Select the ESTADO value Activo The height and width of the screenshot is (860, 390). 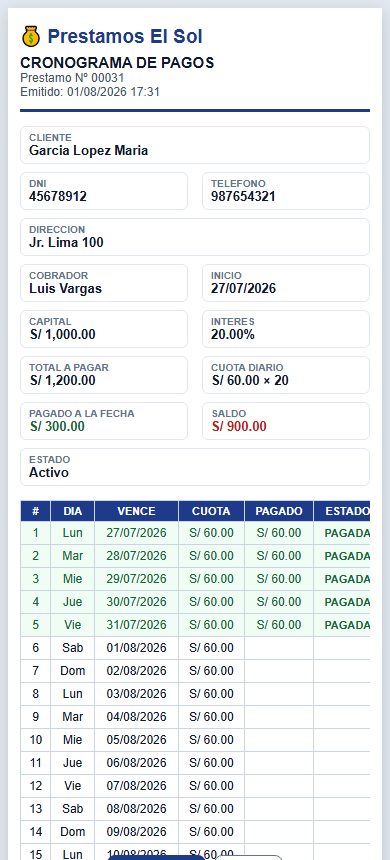(x=49, y=473)
